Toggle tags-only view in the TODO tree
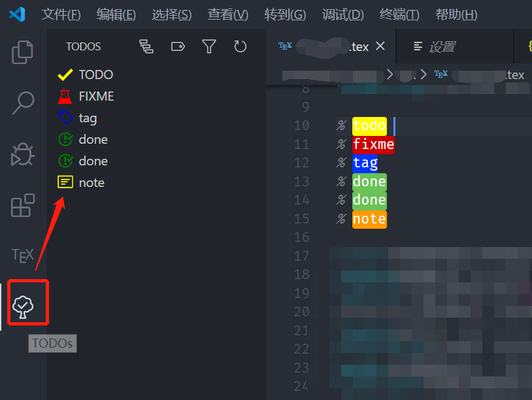 178,46
